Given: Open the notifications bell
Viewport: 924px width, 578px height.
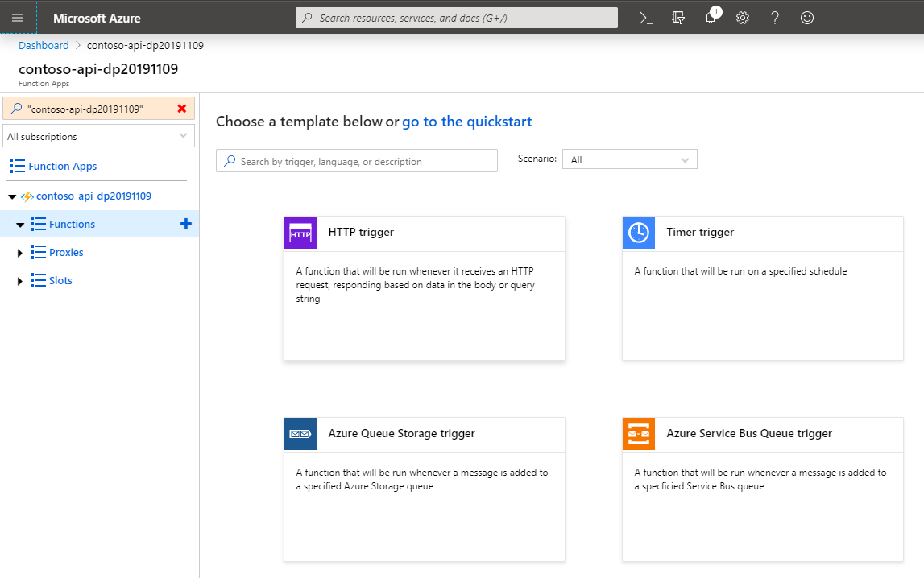Looking at the screenshot, I should (710, 17).
